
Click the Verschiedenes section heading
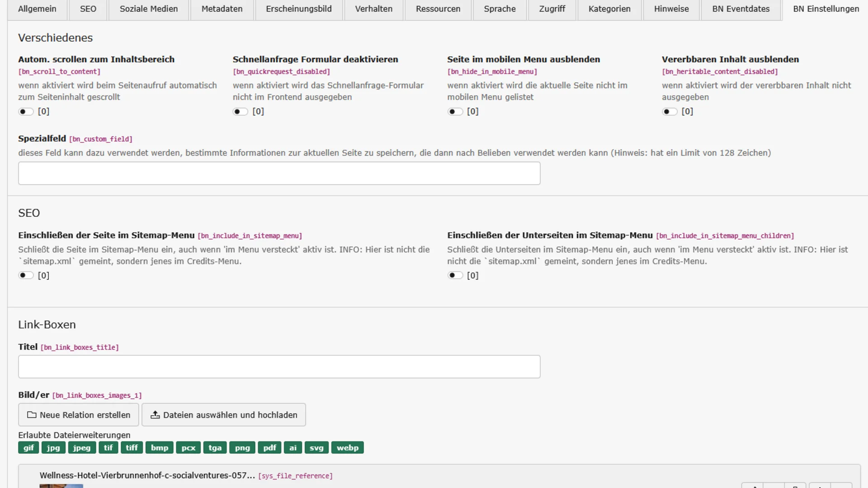[x=55, y=38]
